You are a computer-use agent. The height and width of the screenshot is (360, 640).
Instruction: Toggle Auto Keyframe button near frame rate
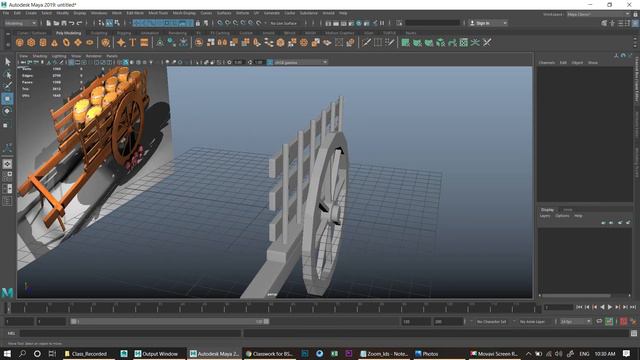point(624,322)
